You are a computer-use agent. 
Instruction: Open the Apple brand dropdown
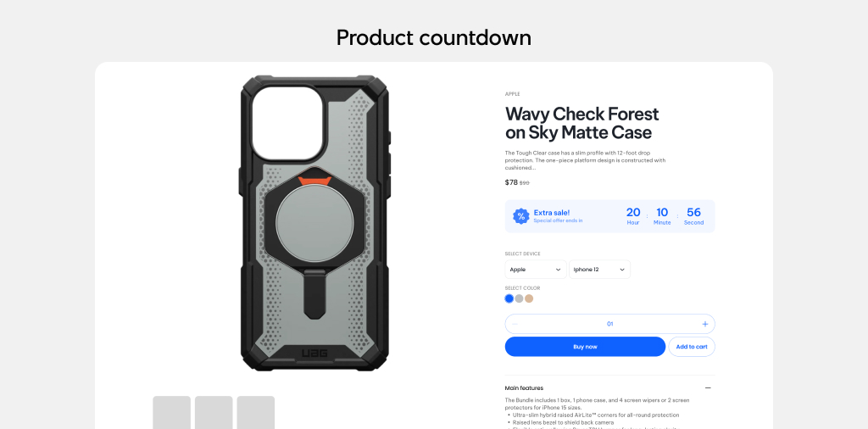(536, 270)
